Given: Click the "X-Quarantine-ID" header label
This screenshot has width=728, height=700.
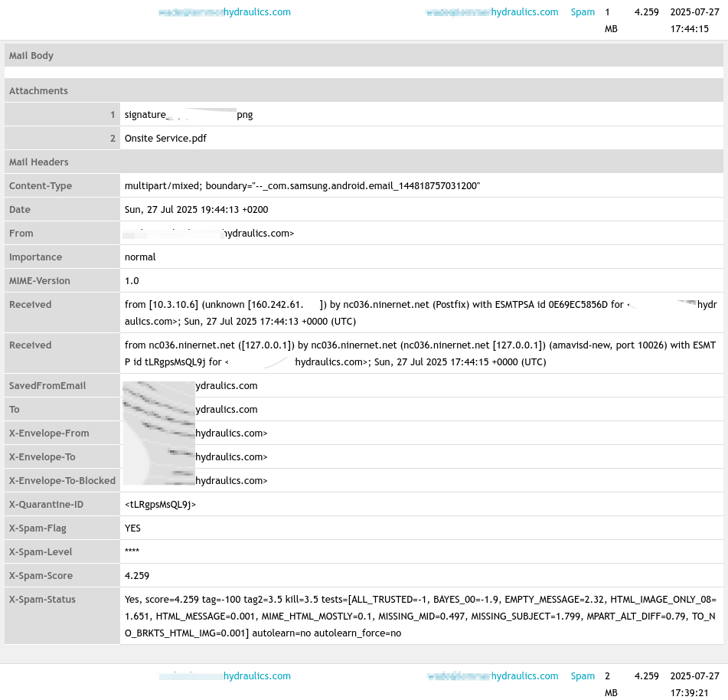Looking at the screenshot, I should click(47, 504).
